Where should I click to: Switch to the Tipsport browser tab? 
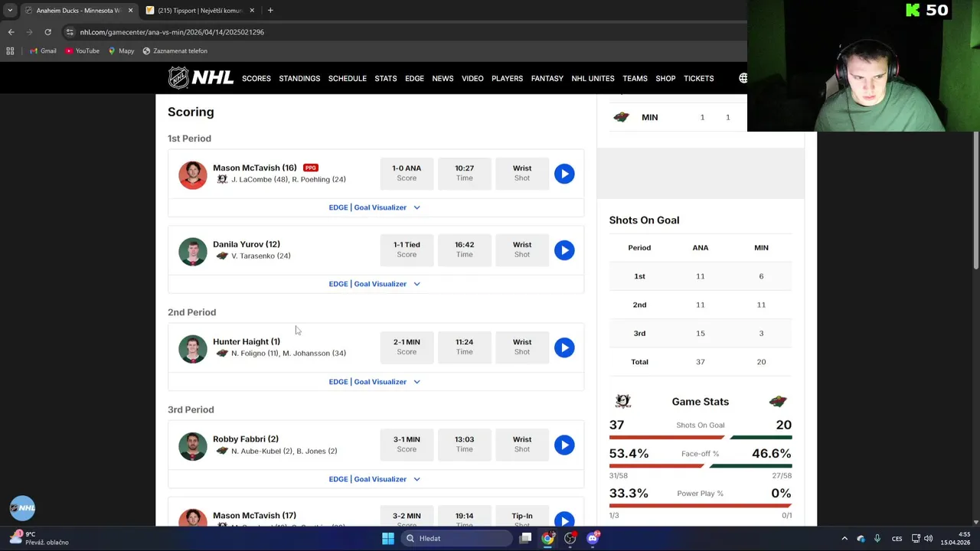click(x=199, y=11)
